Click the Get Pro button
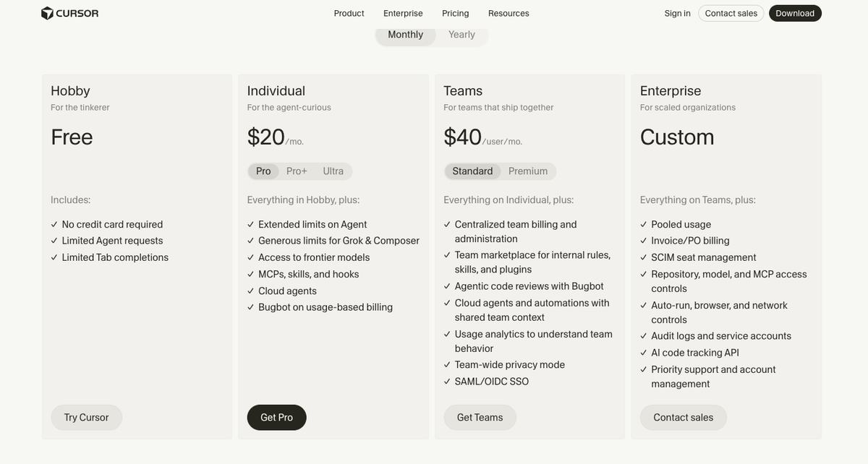 point(276,418)
